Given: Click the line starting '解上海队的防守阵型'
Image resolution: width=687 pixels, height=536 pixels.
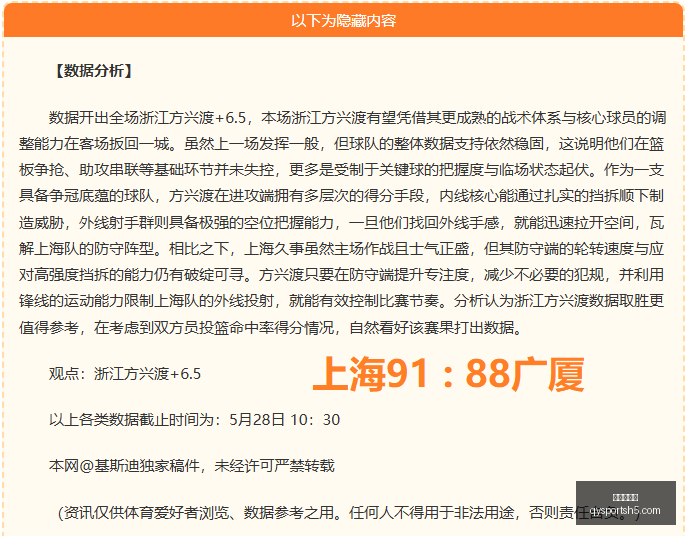Looking at the screenshot, I should point(342,248).
